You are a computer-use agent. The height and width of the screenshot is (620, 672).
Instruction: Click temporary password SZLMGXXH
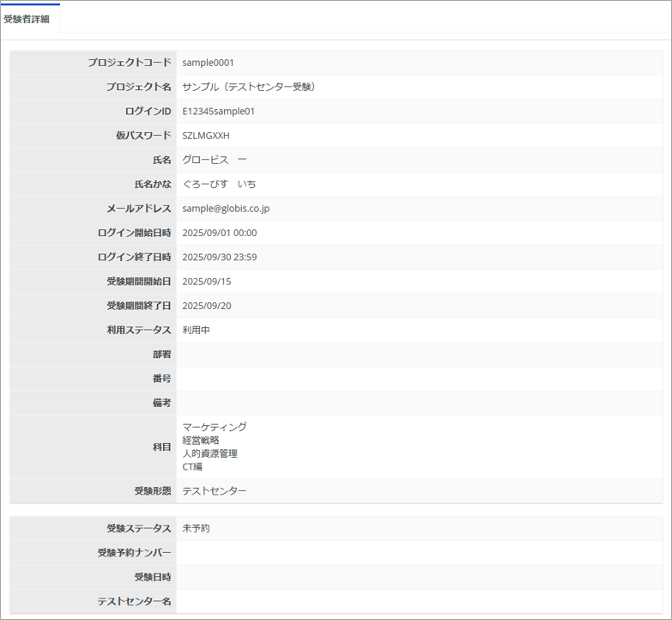click(206, 136)
